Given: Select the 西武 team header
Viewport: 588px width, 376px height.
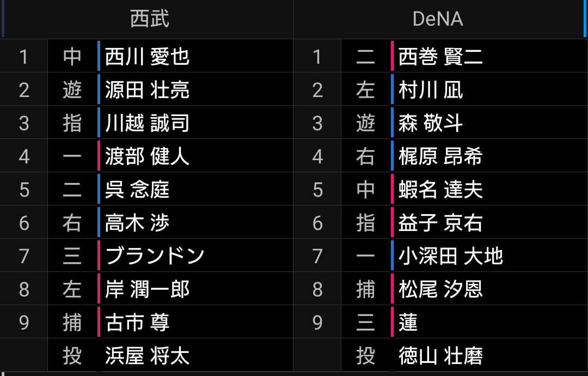Looking at the screenshot, I should [x=149, y=19].
